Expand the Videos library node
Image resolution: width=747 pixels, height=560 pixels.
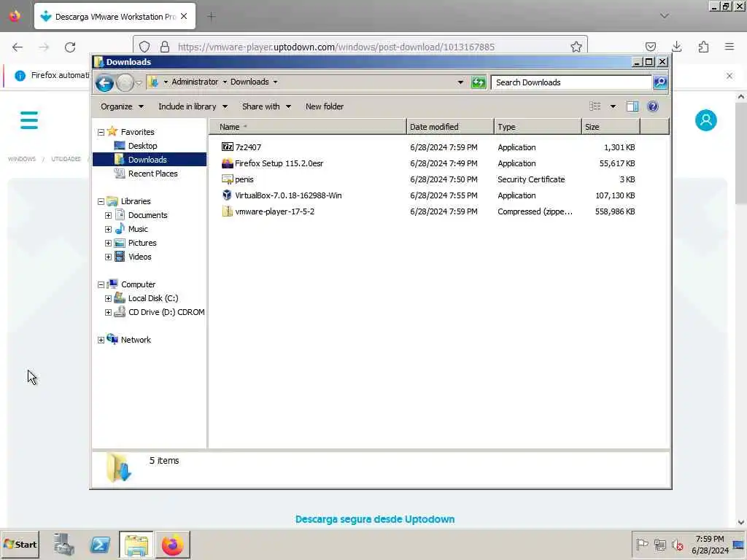(x=108, y=257)
